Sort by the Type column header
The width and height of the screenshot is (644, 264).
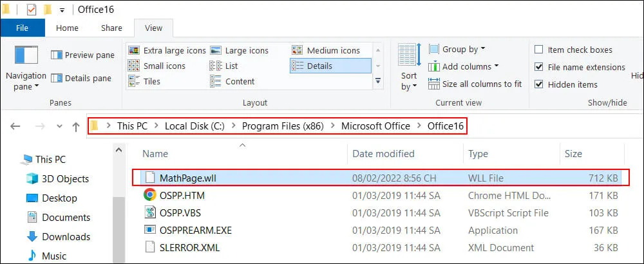click(x=478, y=153)
